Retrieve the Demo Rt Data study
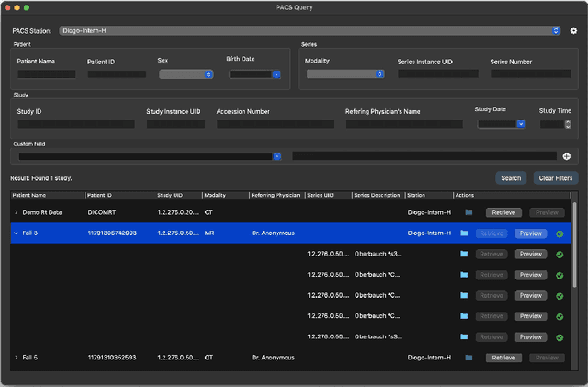Screen dimensions: 588x387 tap(503, 212)
